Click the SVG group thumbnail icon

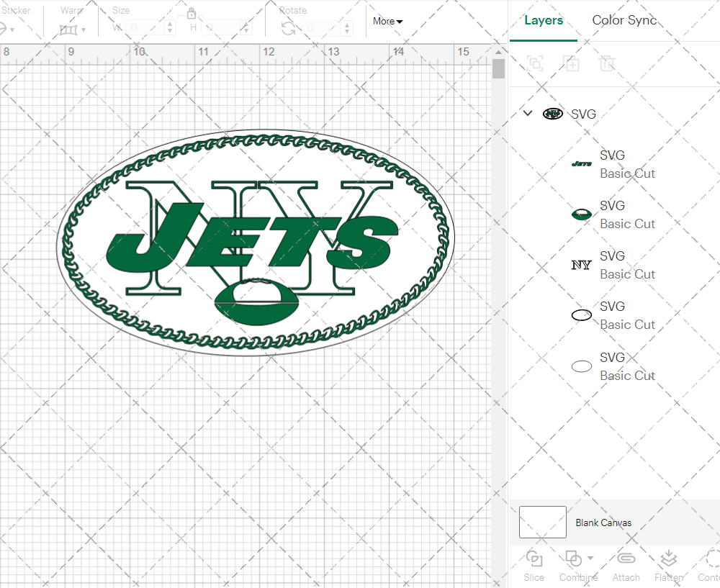tap(553, 114)
